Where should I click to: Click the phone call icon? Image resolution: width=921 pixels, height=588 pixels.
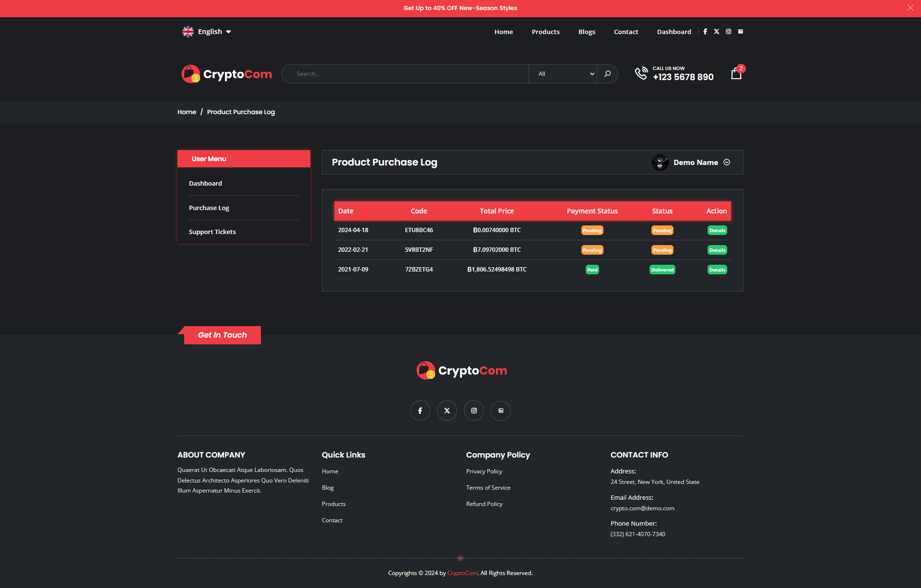pos(641,73)
